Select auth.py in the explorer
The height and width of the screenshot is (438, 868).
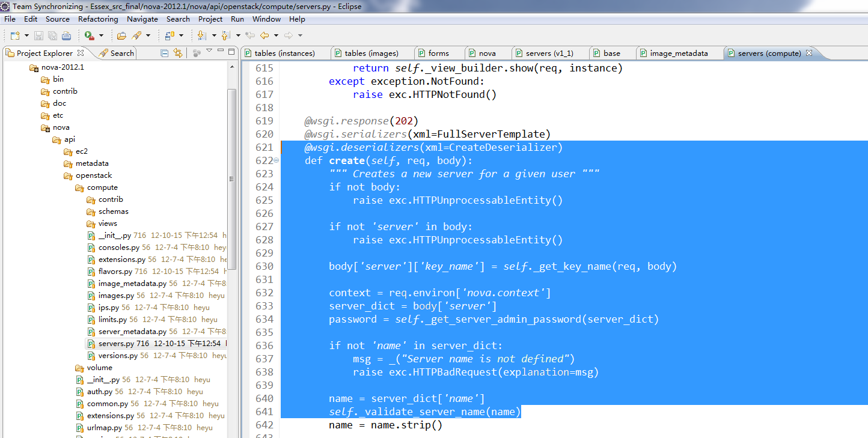click(x=100, y=392)
